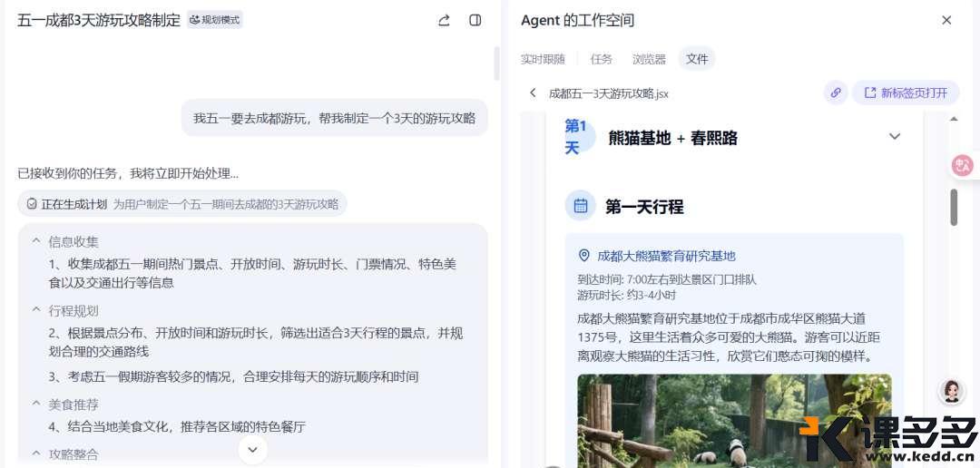Click the right-hand scrollbar thumb in workspace
The image size is (980, 468).
[x=954, y=207]
